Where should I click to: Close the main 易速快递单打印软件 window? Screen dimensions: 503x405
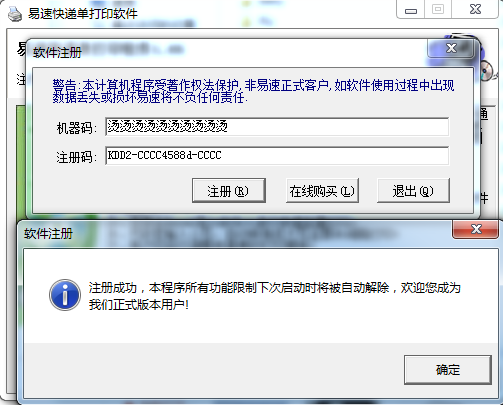click(x=475, y=10)
